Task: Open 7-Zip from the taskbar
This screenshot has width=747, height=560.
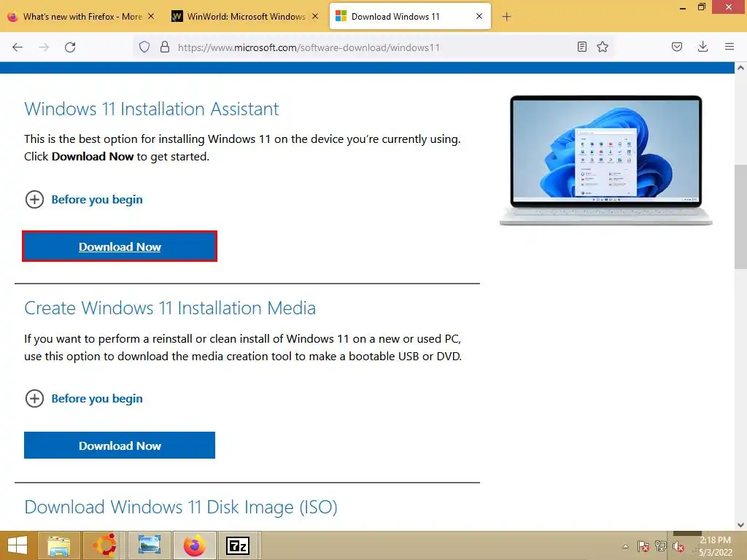Action: pyautogui.click(x=239, y=545)
